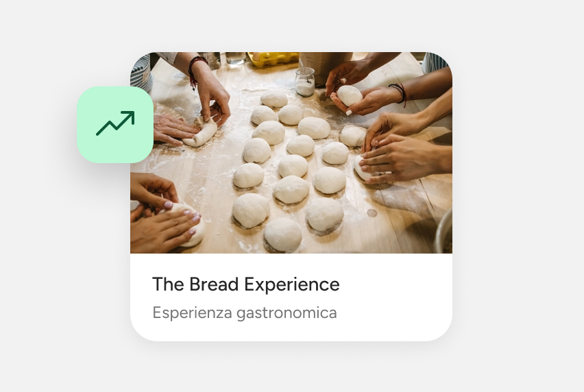Image resolution: width=584 pixels, height=392 pixels.
Task: Click the mint green badge corner
Action: pos(115,125)
